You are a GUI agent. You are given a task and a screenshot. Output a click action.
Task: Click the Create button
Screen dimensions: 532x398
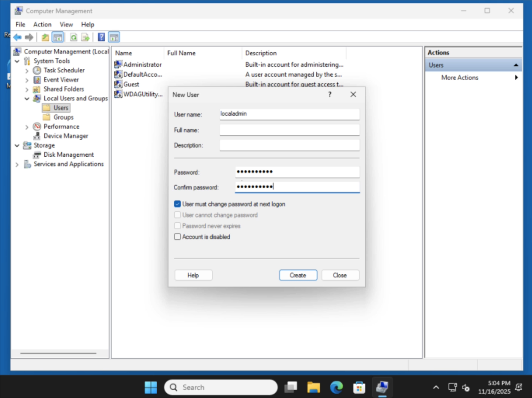point(298,275)
